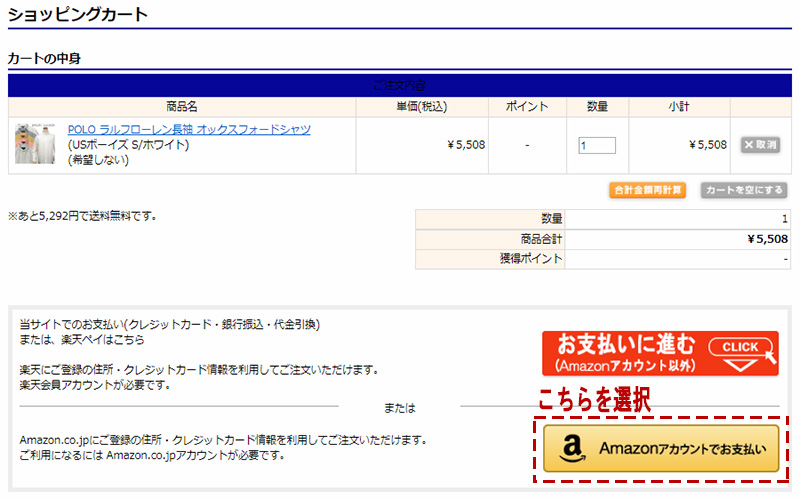Click the または、楽天ペイはこちら text

[x=82, y=340]
